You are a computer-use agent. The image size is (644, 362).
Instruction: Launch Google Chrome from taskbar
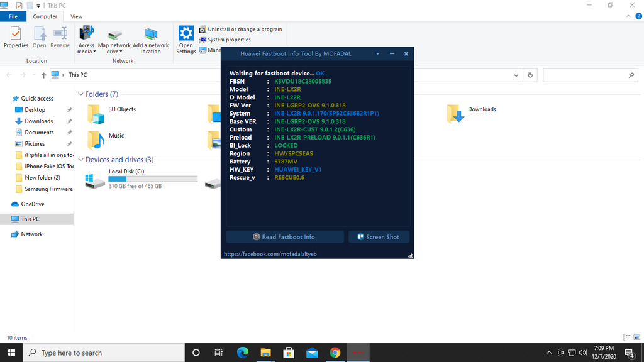click(335, 353)
